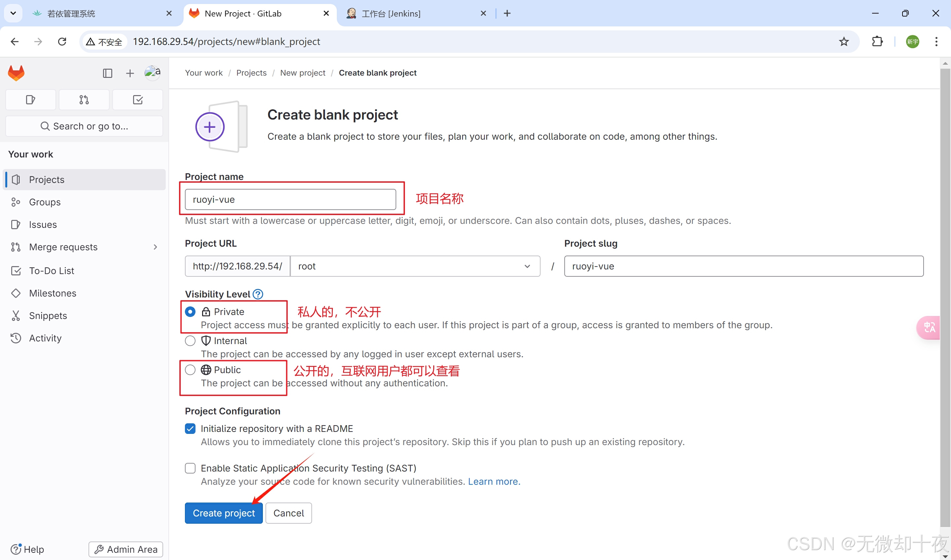
Task: Click the Create project button
Action: click(x=224, y=513)
